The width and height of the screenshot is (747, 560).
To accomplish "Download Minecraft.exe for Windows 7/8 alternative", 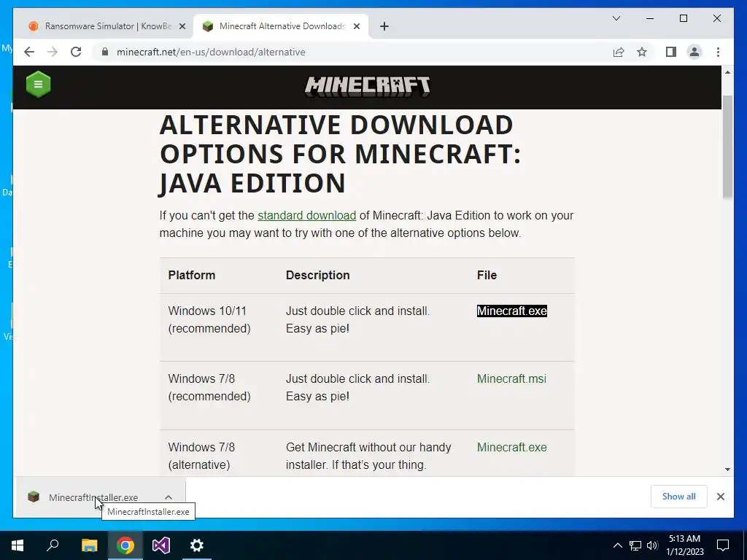I will 511,448.
